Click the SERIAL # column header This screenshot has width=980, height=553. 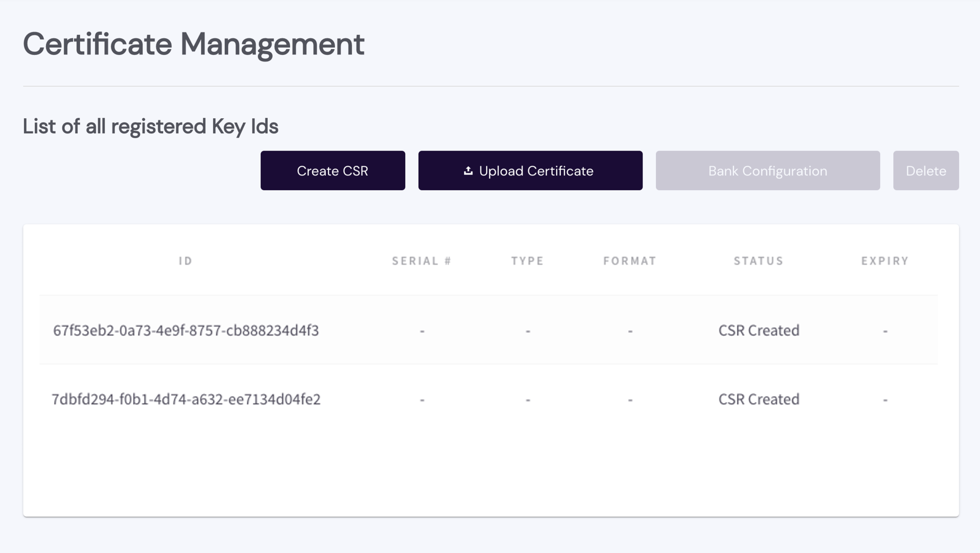[421, 261]
